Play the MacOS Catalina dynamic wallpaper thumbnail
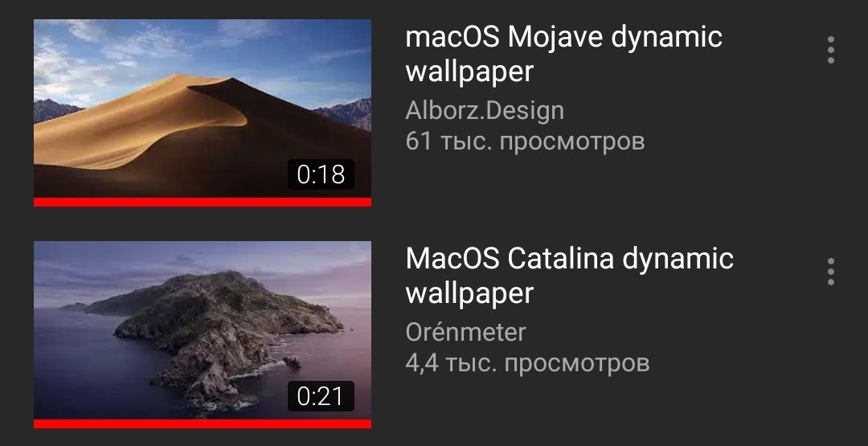 (x=203, y=335)
